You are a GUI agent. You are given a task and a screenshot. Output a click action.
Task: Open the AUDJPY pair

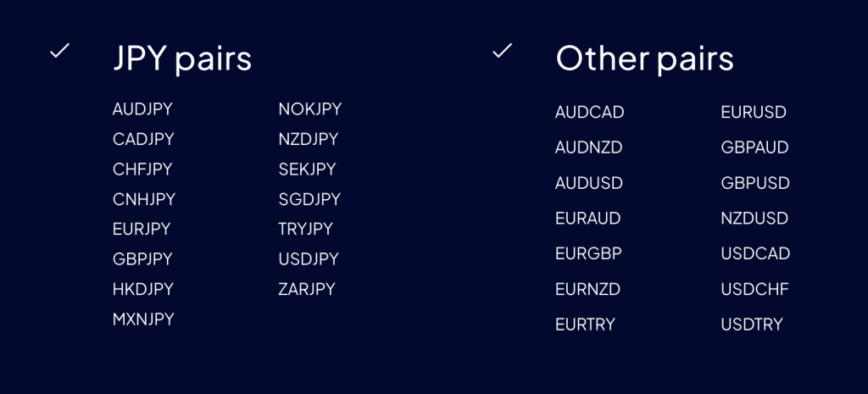[142, 109]
